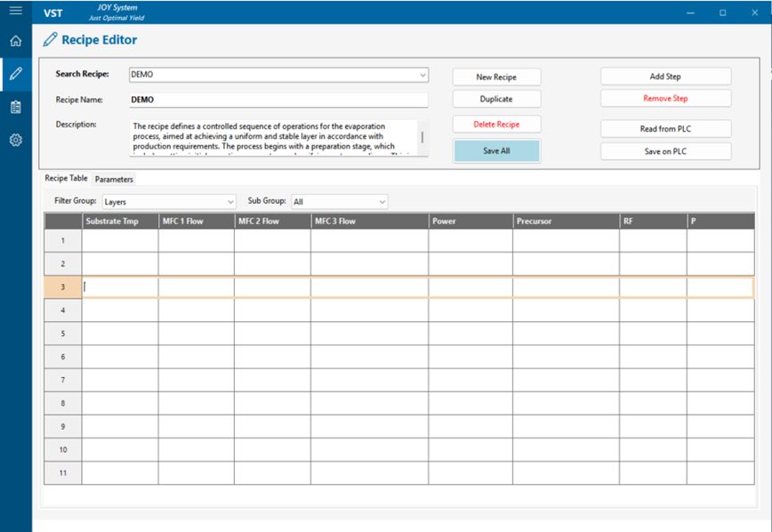Click the MFC 3 Flow column header
Screen dimensions: 772x532
tap(369, 222)
